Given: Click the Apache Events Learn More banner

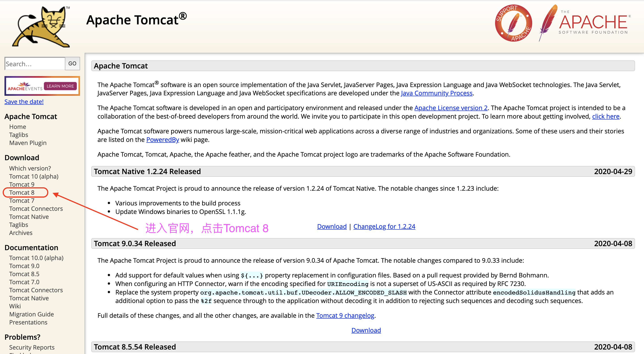Looking at the screenshot, I should click(42, 86).
